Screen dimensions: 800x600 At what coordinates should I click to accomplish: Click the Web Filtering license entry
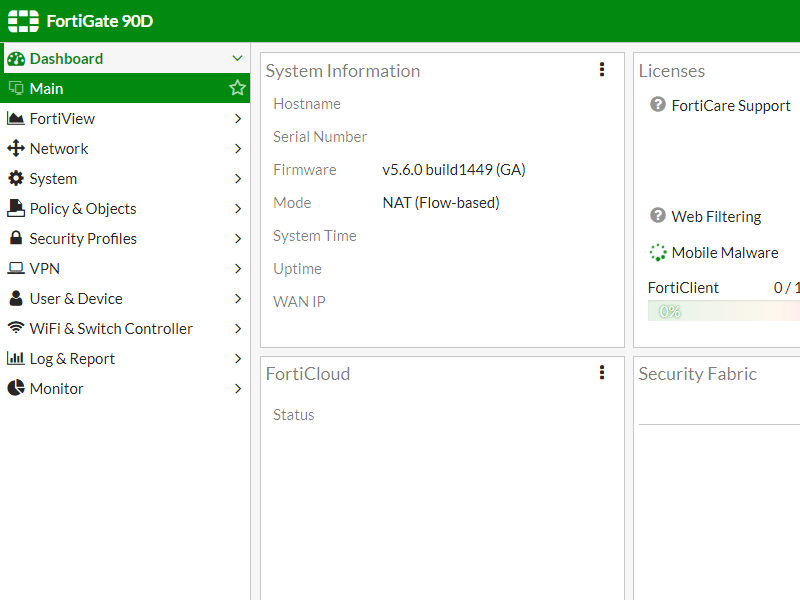click(716, 216)
